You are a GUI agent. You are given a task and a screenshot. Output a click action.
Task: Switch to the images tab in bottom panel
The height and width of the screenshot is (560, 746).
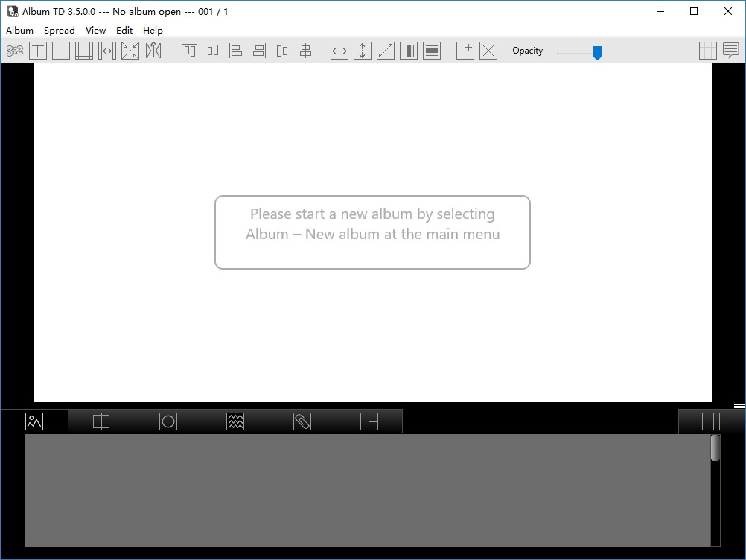pos(34,421)
